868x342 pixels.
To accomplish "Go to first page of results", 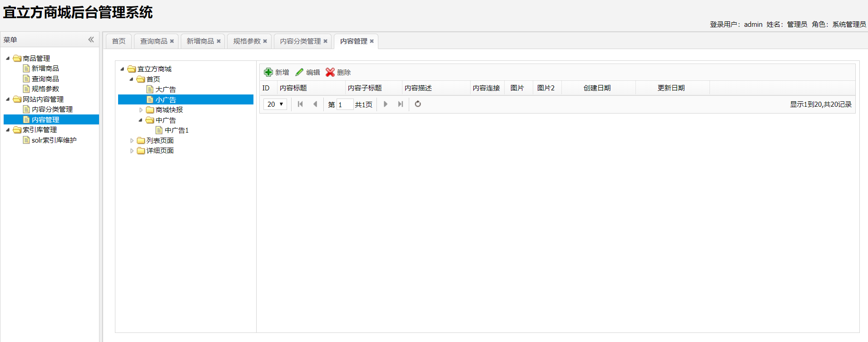I will tap(300, 104).
